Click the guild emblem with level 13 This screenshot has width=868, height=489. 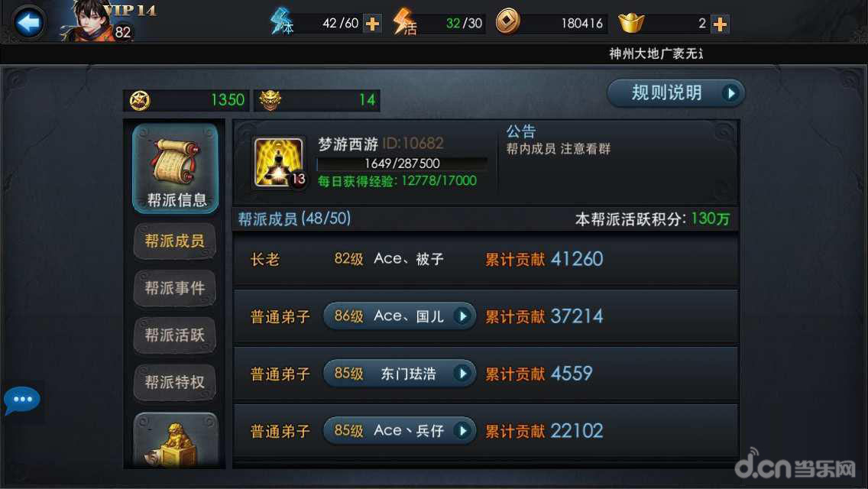[x=278, y=163]
